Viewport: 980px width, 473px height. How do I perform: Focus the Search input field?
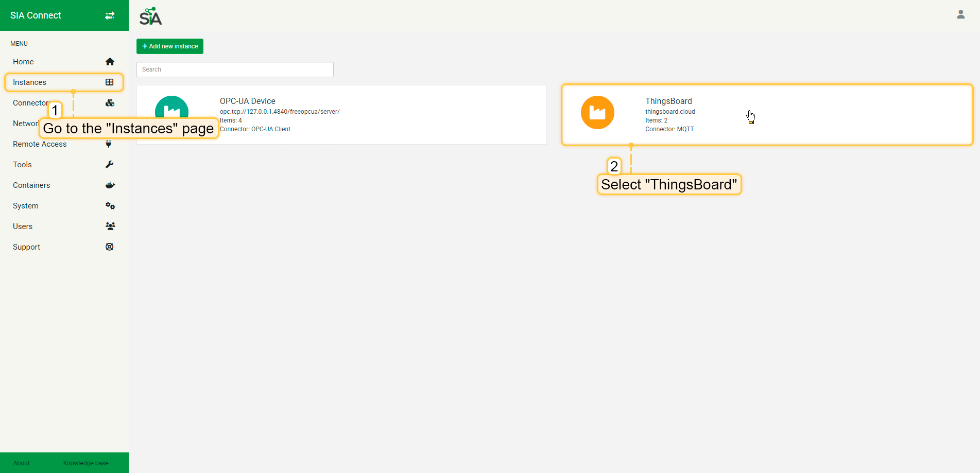[x=235, y=69]
